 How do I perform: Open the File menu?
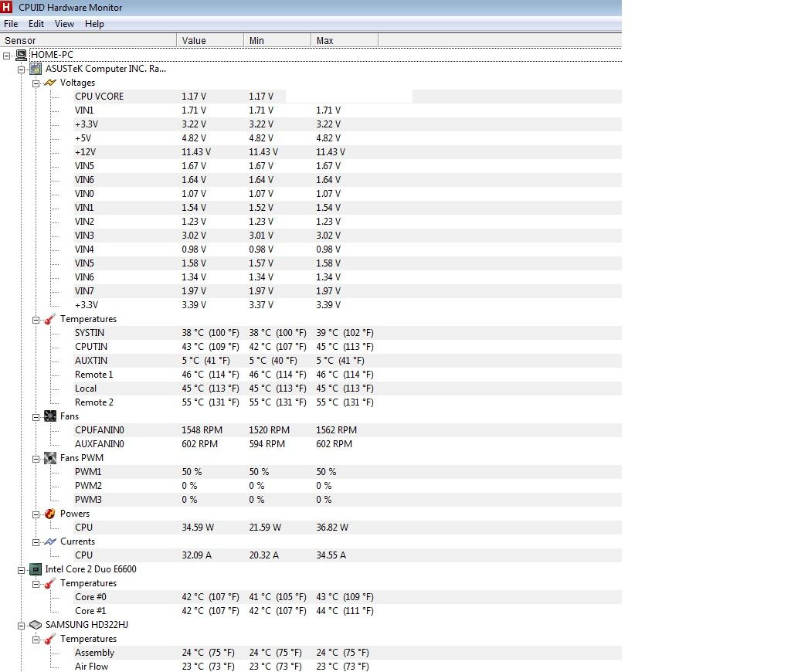11,24
